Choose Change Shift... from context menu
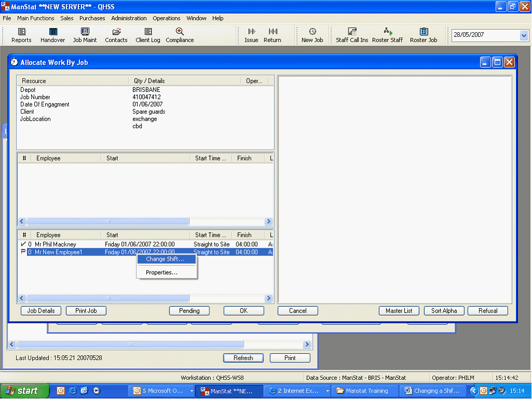 click(x=165, y=259)
